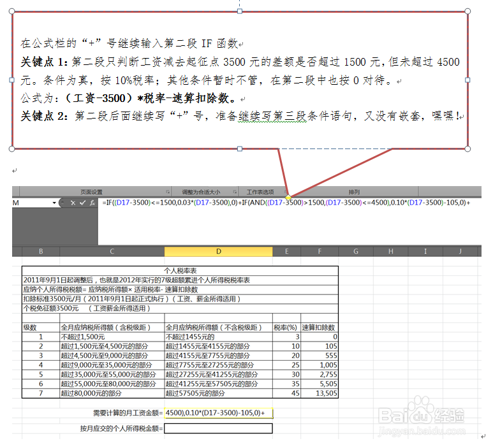This screenshot has height=448, width=493.
Task: Select column J header
Action: point(460,251)
